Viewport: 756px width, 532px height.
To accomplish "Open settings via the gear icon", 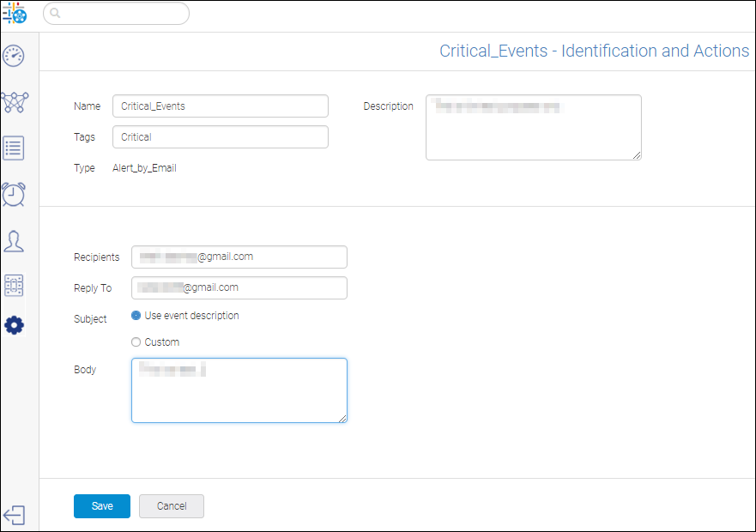I will (x=14, y=326).
